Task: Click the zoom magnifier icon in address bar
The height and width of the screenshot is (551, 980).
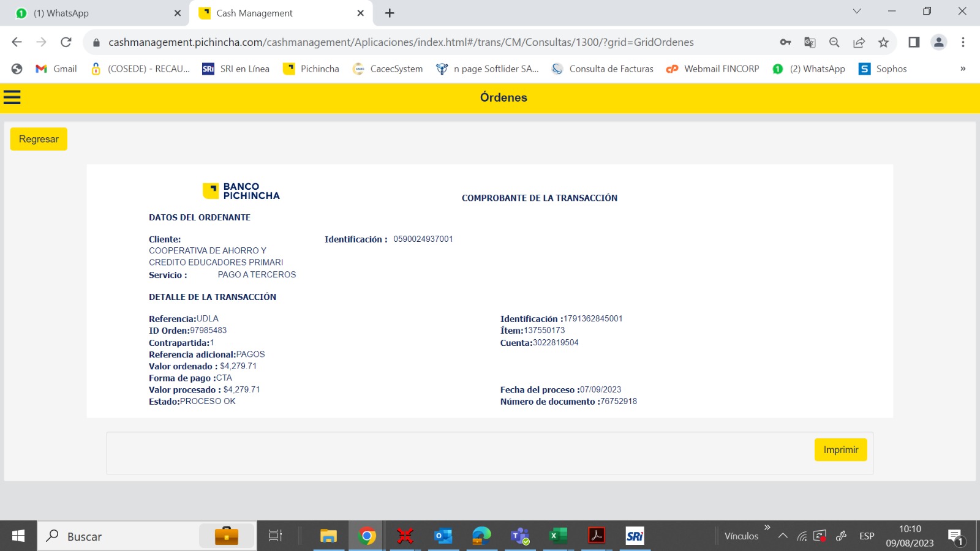Action: coord(834,42)
